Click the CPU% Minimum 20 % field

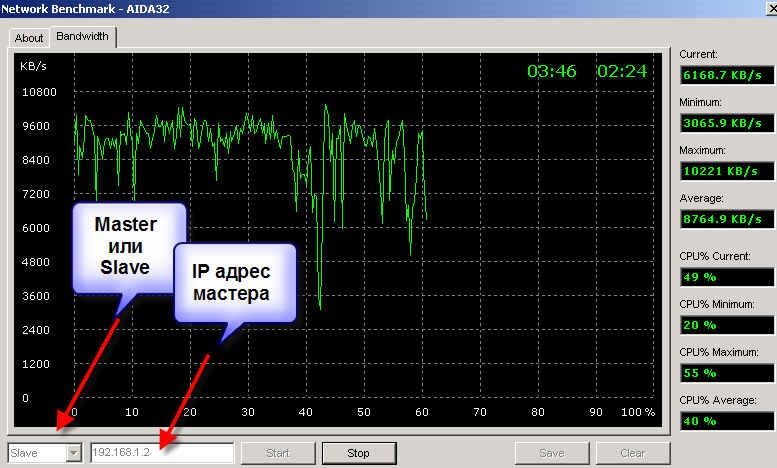coord(725,325)
